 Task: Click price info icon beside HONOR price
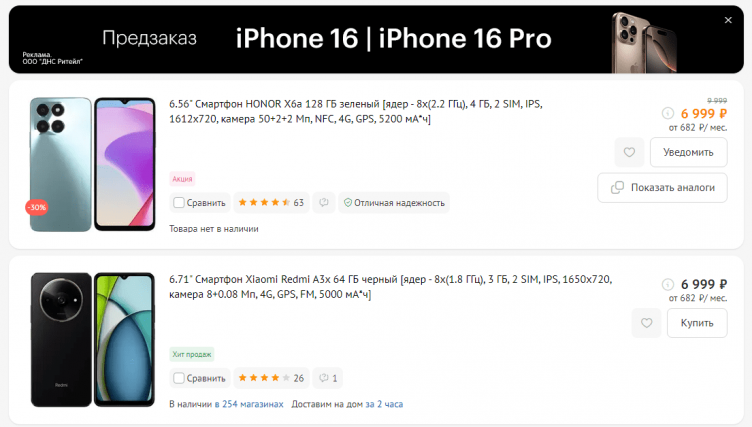(x=667, y=114)
